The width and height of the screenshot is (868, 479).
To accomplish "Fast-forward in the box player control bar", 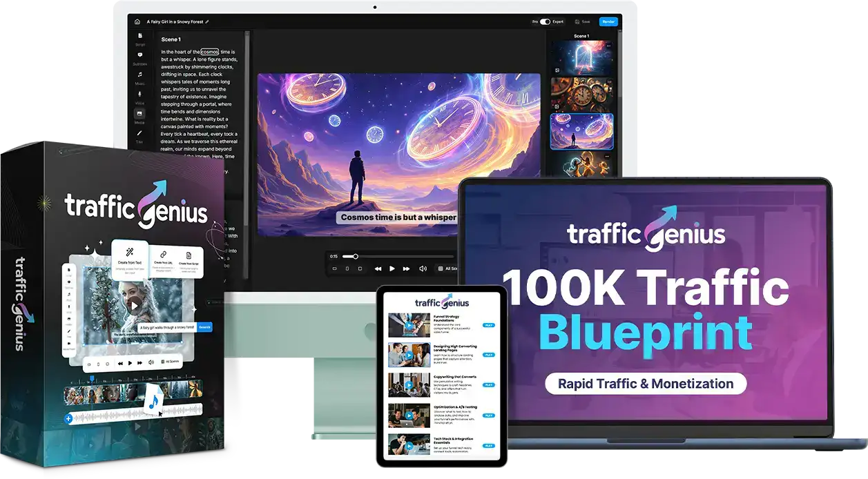I will (x=140, y=362).
